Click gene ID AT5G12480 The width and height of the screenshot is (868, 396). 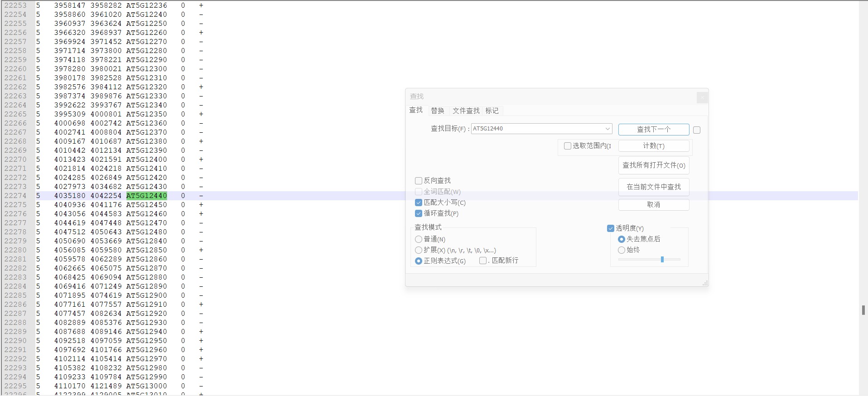point(146,232)
